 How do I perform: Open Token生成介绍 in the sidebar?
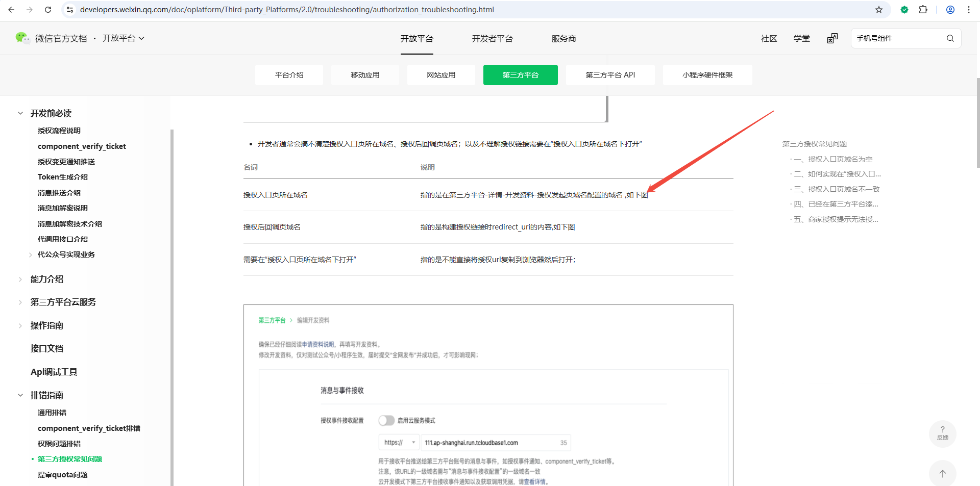pyautogui.click(x=63, y=177)
